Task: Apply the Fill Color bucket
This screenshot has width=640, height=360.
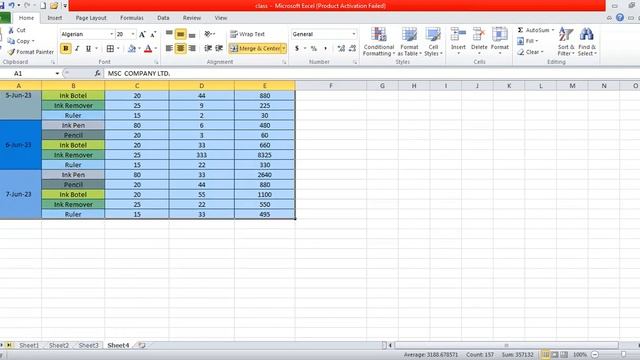Action: pyautogui.click(x=131, y=49)
